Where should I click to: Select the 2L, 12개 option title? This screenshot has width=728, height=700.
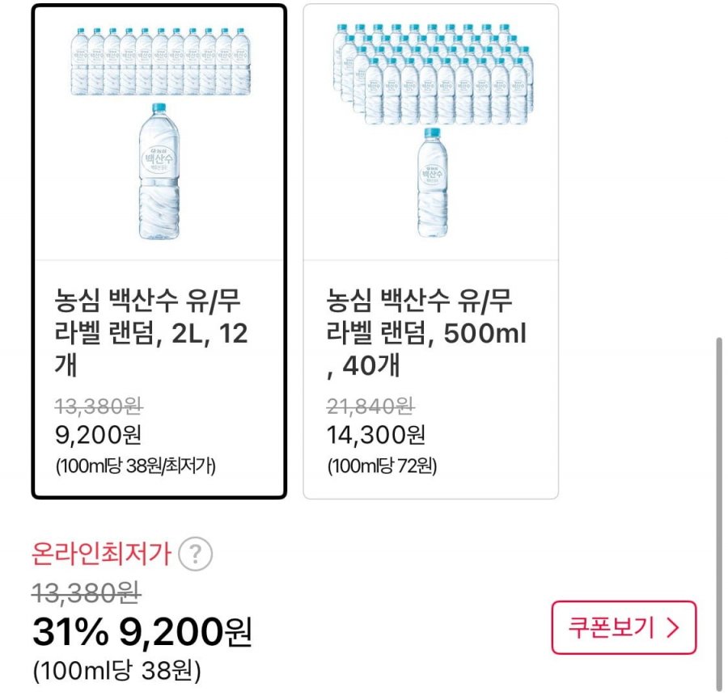152,333
